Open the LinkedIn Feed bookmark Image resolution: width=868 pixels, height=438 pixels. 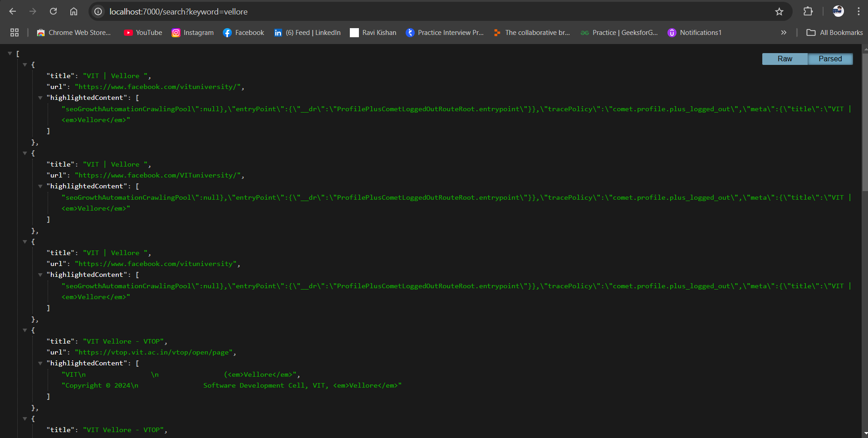(x=307, y=33)
